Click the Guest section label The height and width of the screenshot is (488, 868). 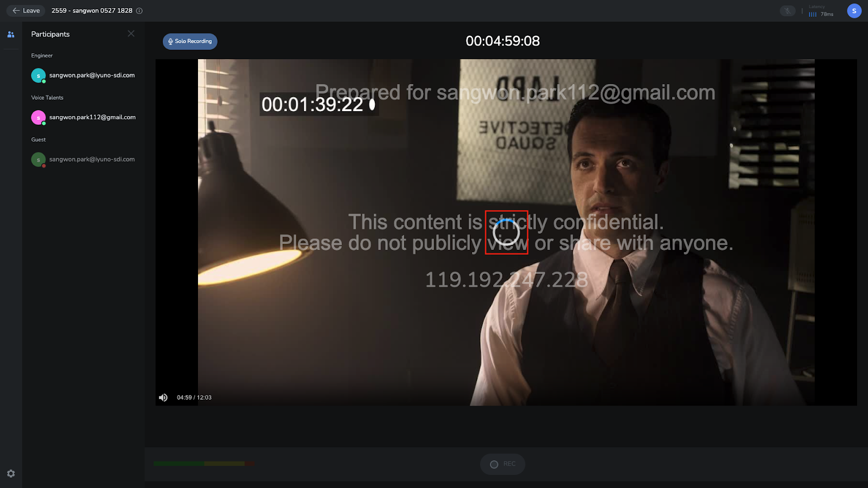click(x=39, y=140)
